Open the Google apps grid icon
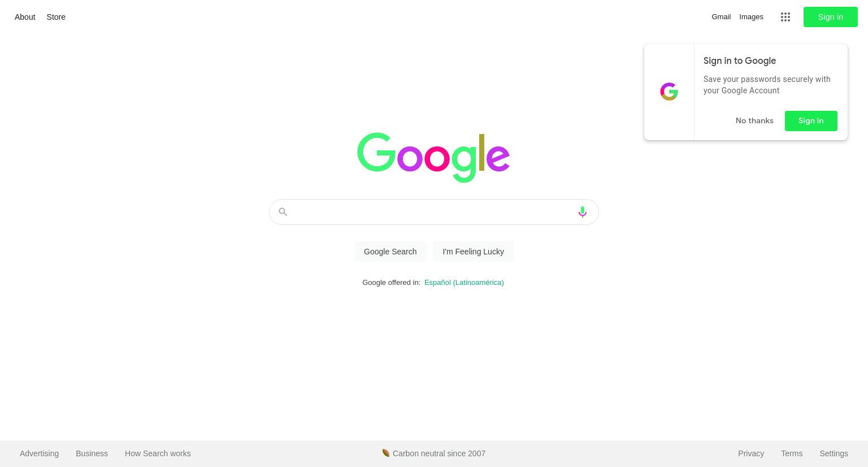Screen dimensions: 868x467 point(785,17)
